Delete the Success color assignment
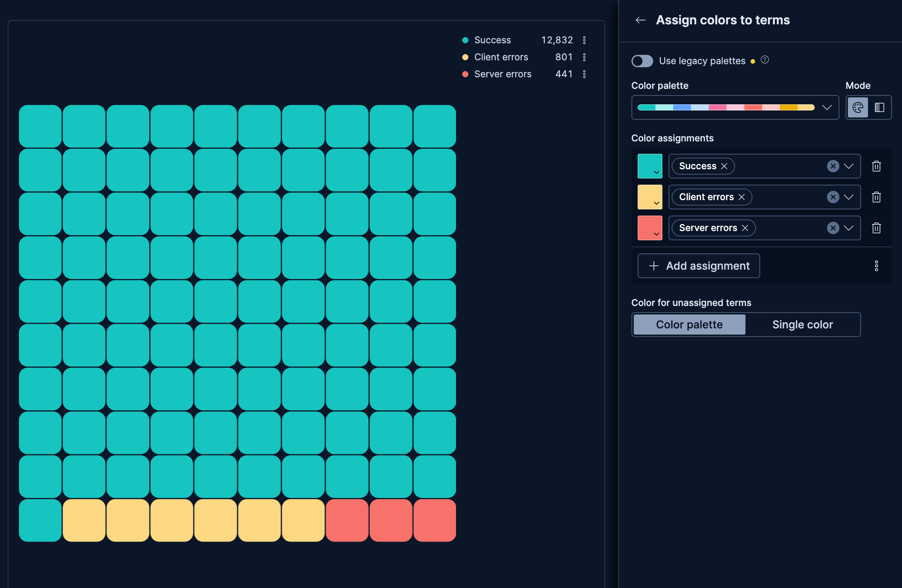902x588 pixels. point(876,166)
